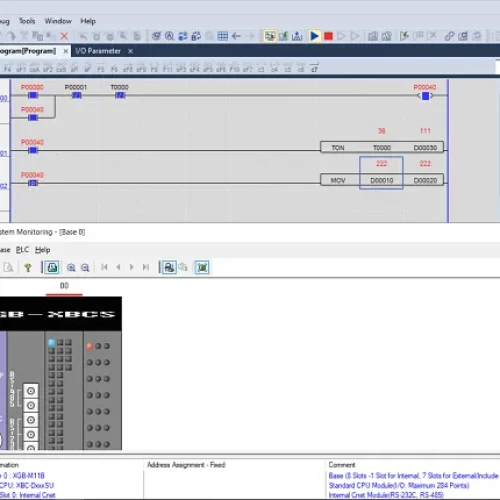Click the Standard CPU Module comment line
Viewport: 500px width, 500px height.
[399, 485]
